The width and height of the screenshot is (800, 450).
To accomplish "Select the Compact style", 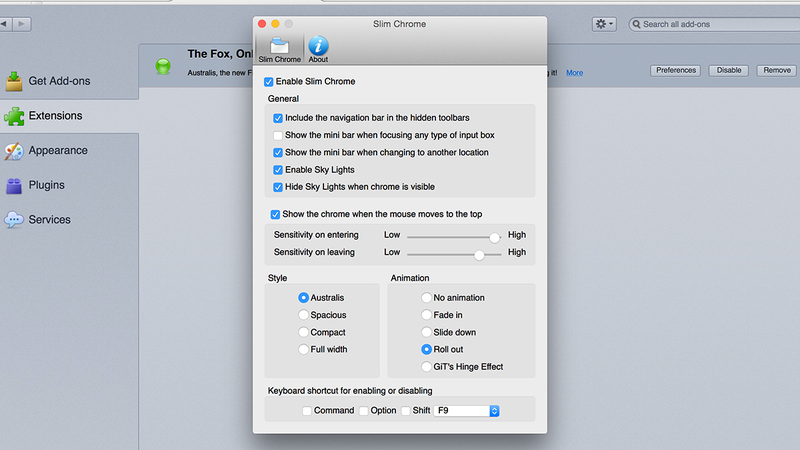I will point(303,332).
